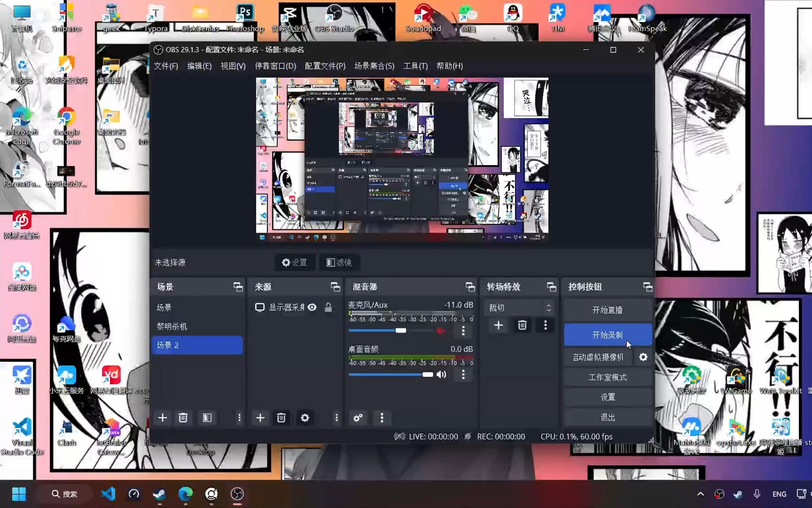Select scene 黎明杀机
Screen dimensions: 812x508
click(x=197, y=327)
